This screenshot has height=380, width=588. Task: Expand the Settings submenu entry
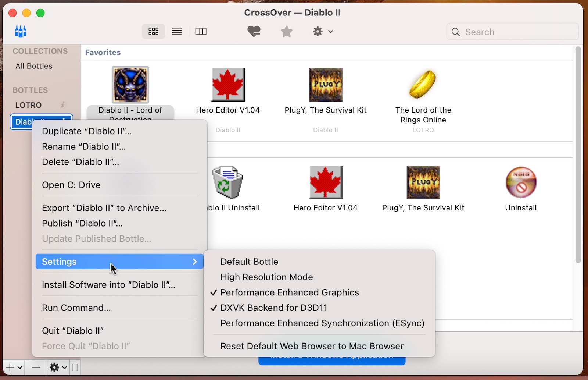coord(119,262)
